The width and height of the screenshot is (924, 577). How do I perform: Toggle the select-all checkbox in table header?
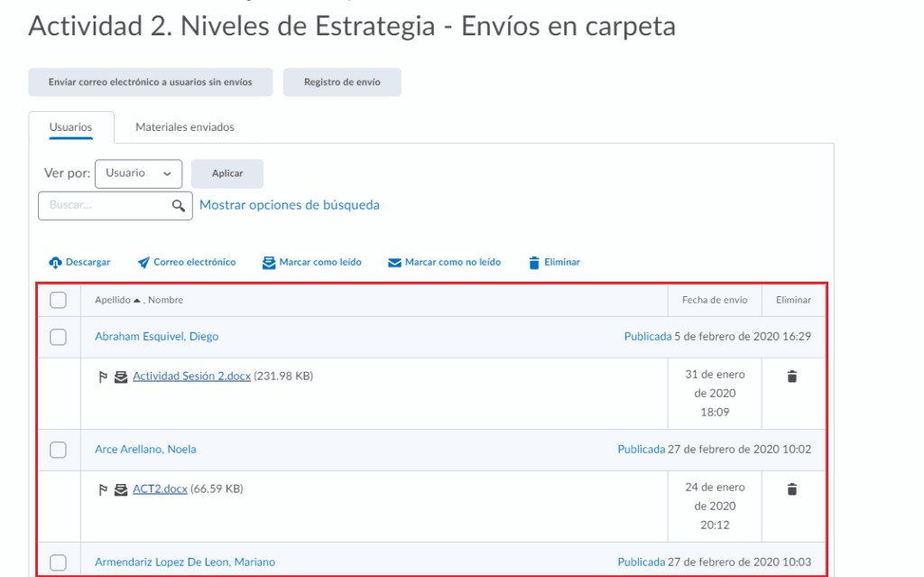pos(58,300)
